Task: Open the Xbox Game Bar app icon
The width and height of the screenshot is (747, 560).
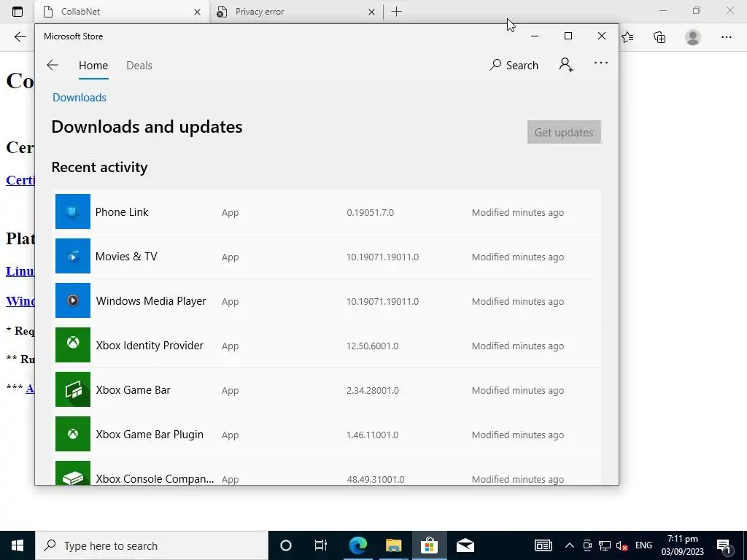Action: [73, 389]
